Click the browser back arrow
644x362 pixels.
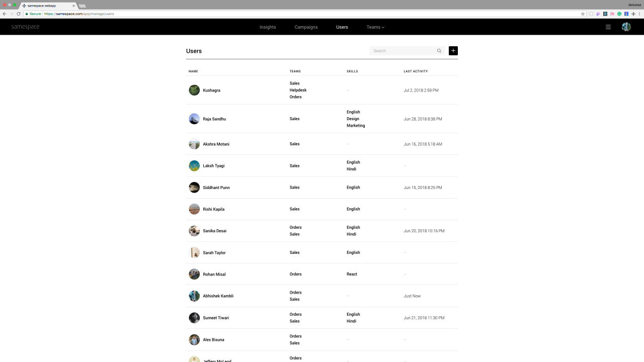pyautogui.click(x=5, y=14)
